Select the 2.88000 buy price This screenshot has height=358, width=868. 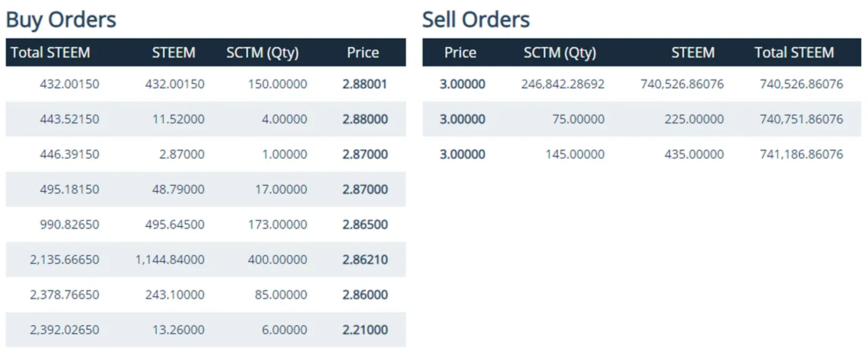tap(365, 119)
